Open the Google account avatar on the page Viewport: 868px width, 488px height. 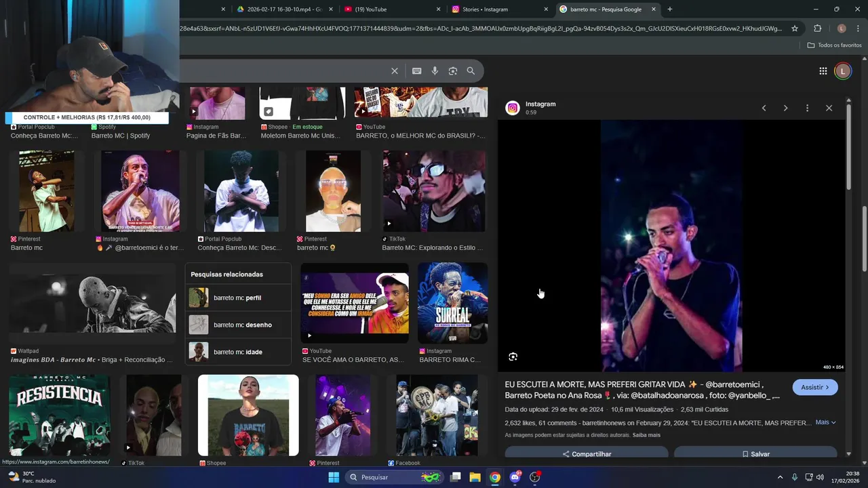843,71
